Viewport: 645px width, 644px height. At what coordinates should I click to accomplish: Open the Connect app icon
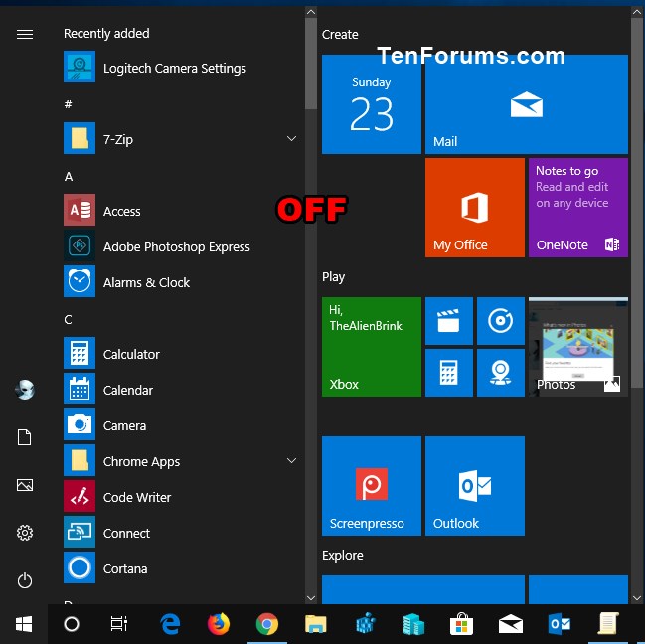pyautogui.click(x=80, y=532)
